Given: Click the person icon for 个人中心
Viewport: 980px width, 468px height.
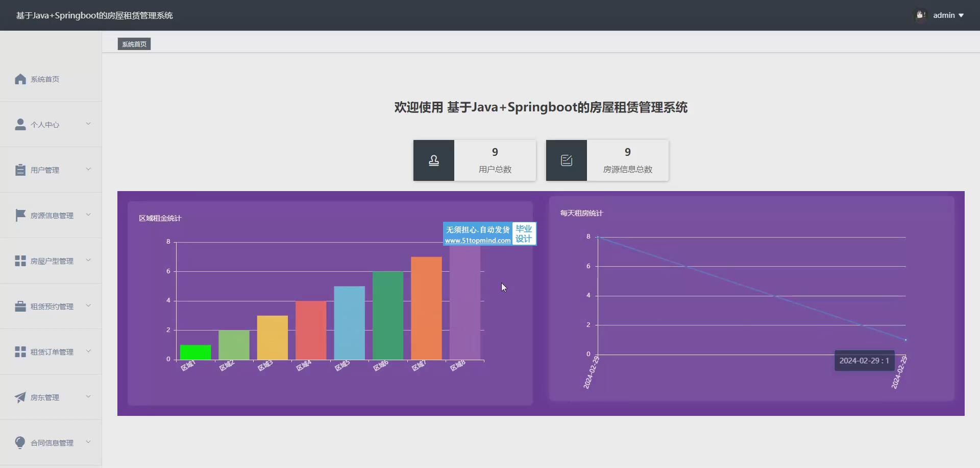Looking at the screenshot, I should [x=20, y=125].
